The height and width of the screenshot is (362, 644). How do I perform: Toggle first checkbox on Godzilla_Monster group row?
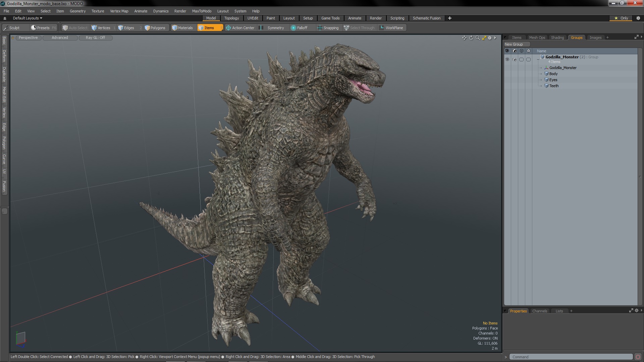[521, 59]
